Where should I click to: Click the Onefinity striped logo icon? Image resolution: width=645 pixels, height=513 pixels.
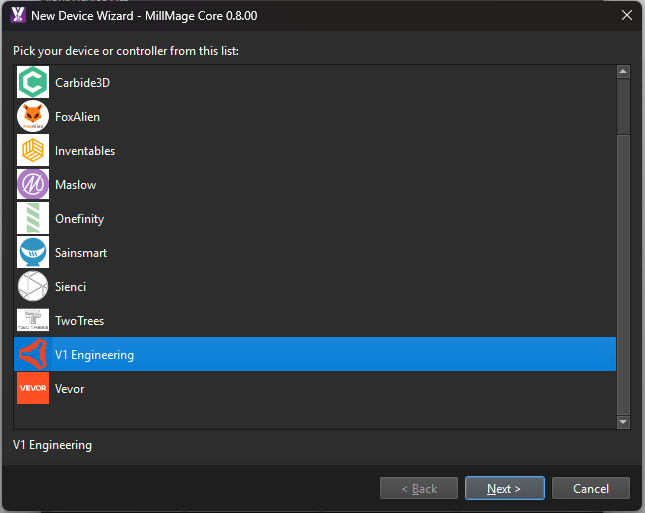(33, 219)
